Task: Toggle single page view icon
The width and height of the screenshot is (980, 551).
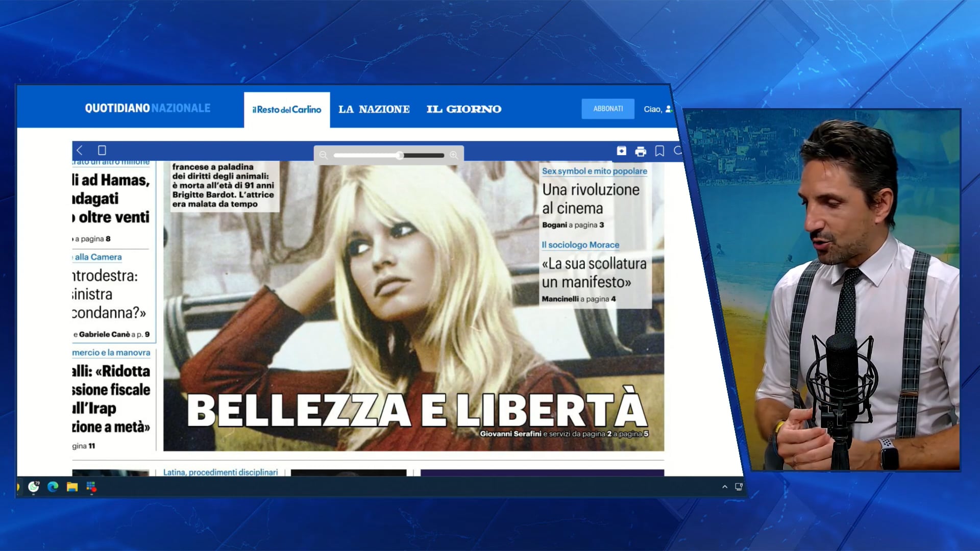Action: coord(102,150)
